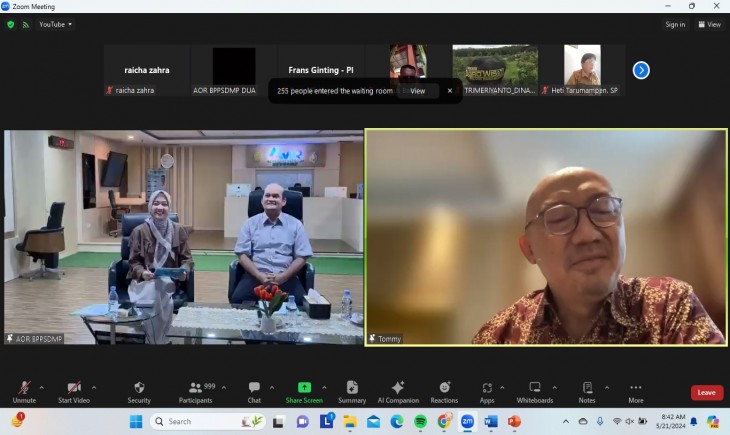Open Word from the taskbar

pos(490,421)
